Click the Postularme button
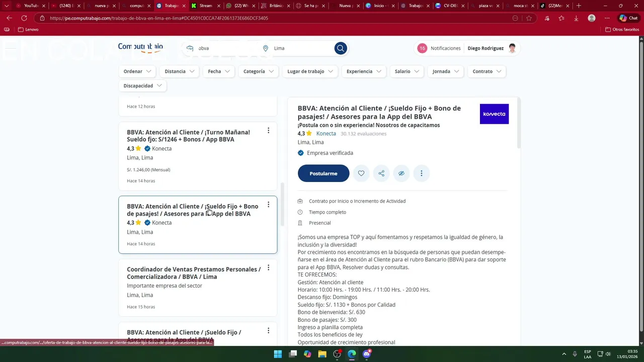 coord(324,173)
